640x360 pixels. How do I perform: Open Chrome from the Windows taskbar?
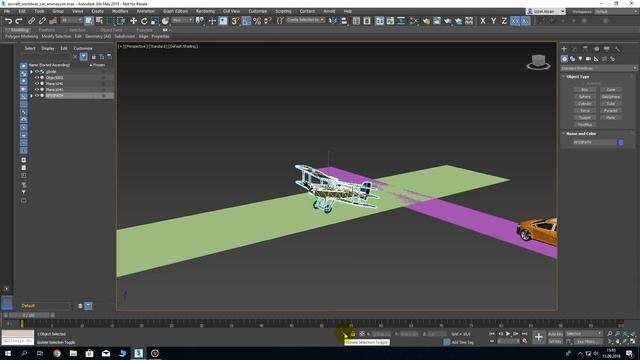tap(57, 353)
